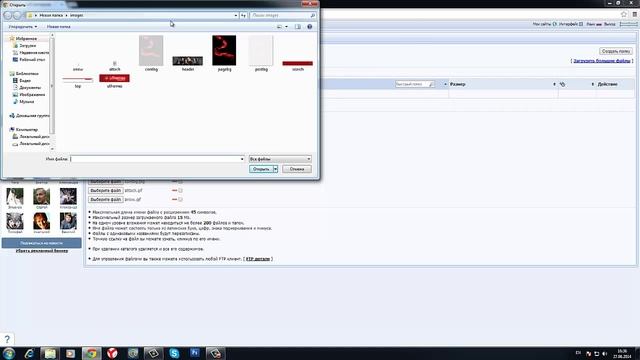Open the view options dropdown arrow

(286, 27)
